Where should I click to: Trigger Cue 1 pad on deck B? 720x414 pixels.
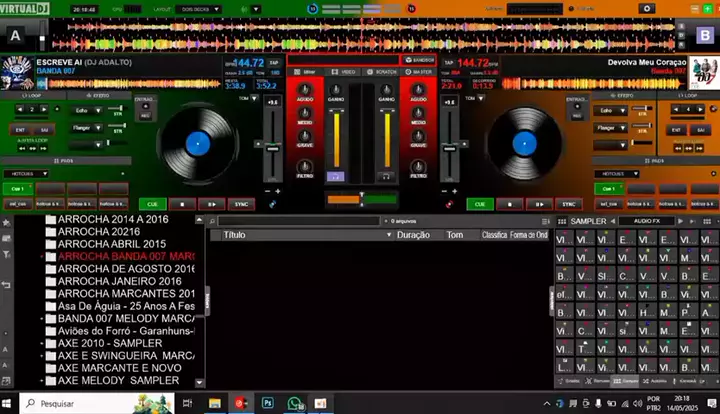point(609,189)
